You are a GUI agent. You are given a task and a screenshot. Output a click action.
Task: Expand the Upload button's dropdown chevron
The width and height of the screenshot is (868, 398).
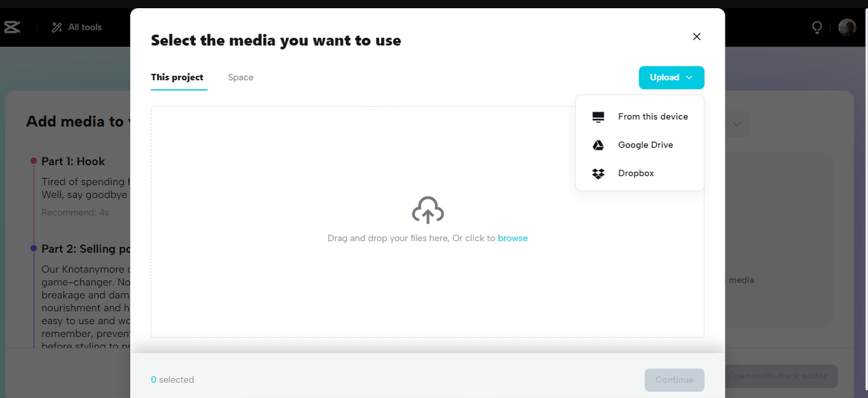[x=689, y=77]
